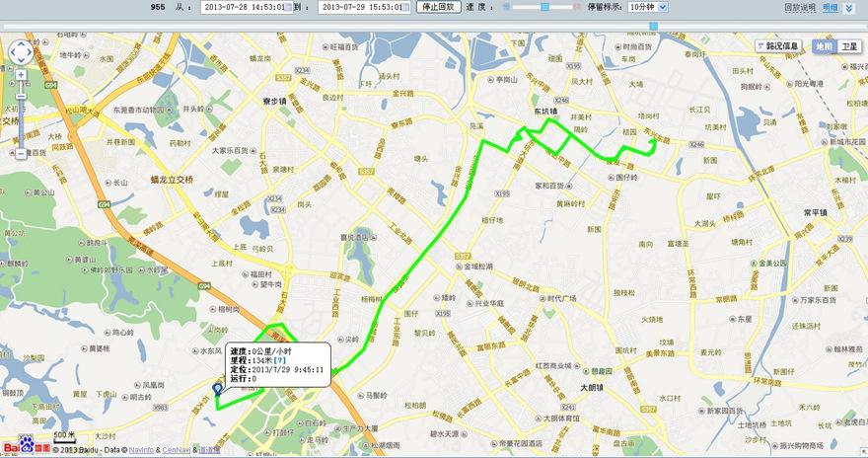Pan the map up with the navigation arrow
This screenshot has height=458, width=868.
pyautogui.click(x=21, y=44)
